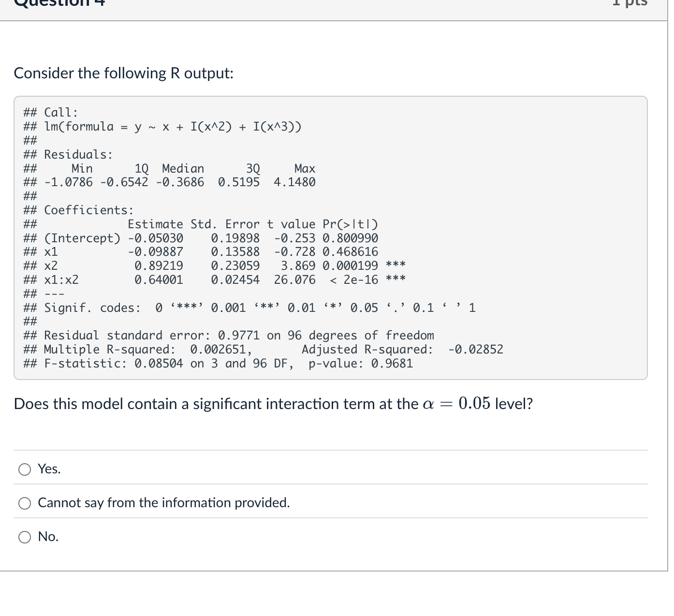Click the x1 estimate value -0.09887
This screenshot has width=674, height=616.
click(x=156, y=252)
